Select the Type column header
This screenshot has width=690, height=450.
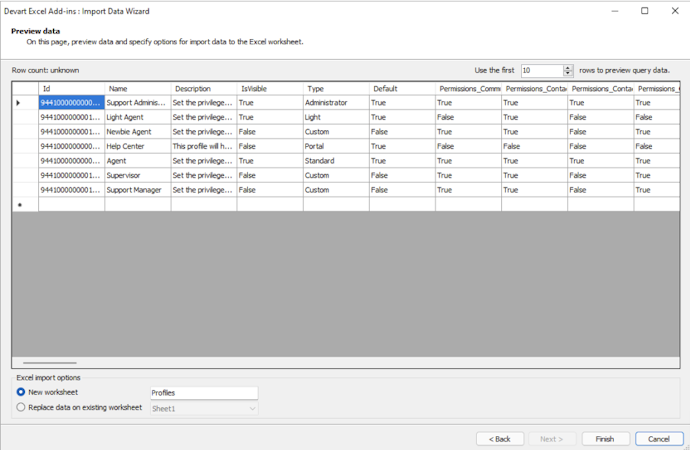pos(336,88)
